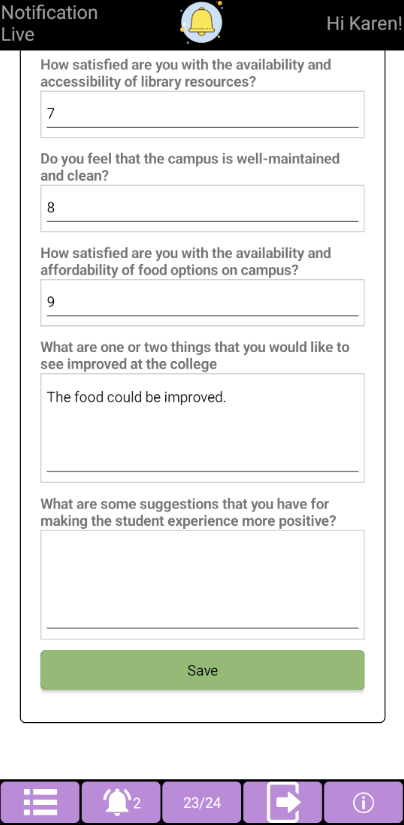This screenshot has height=825, width=404.
Task: Click the food affordability question label
Action: click(x=186, y=261)
